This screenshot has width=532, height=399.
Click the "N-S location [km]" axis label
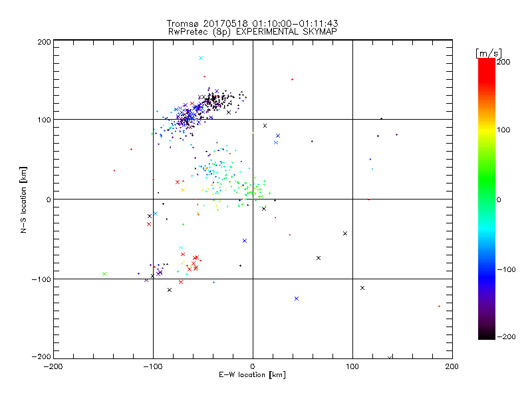coord(23,200)
